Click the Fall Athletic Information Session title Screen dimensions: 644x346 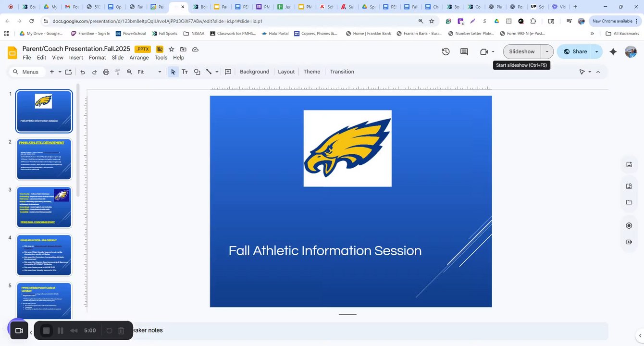(325, 250)
